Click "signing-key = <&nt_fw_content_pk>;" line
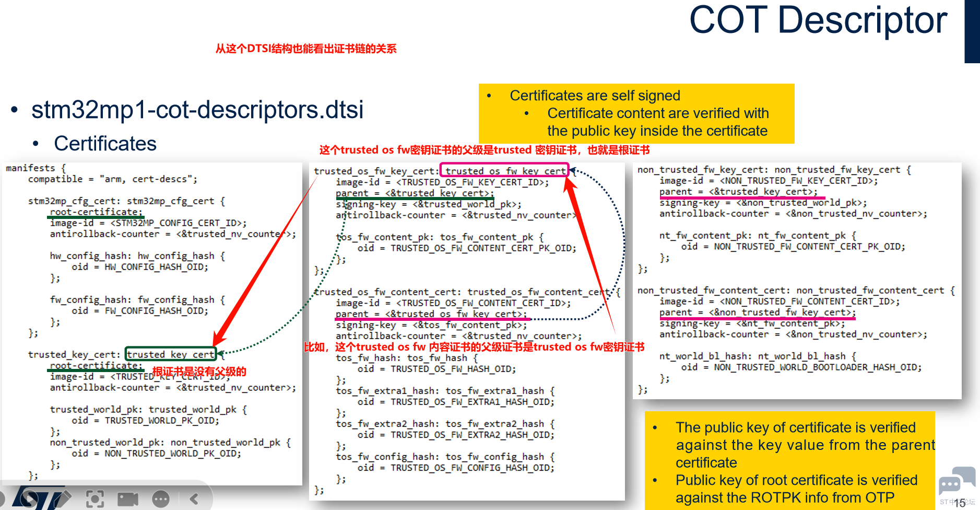The height and width of the screenshot is (510, 980). pyautogui.click(x=752, y=323)
